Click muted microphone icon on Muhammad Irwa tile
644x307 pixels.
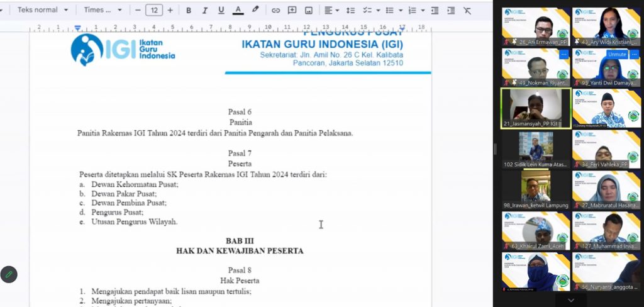pyautogui.click(x=577, y=246)
